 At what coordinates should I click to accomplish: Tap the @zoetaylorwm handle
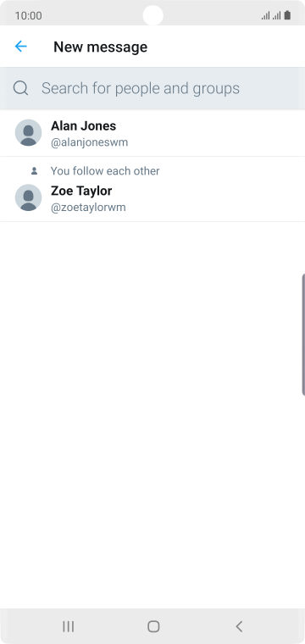pyautogui.click(x=88, y=208)
